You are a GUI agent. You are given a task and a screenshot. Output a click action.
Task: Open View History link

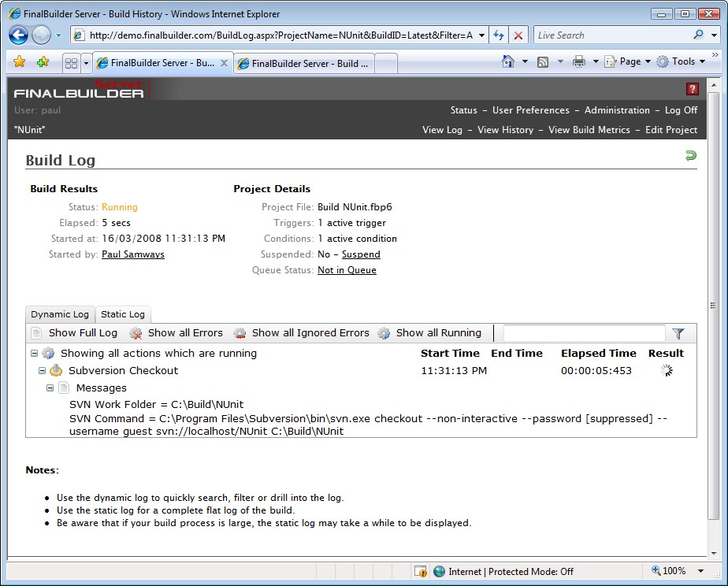tap(506, 130)
